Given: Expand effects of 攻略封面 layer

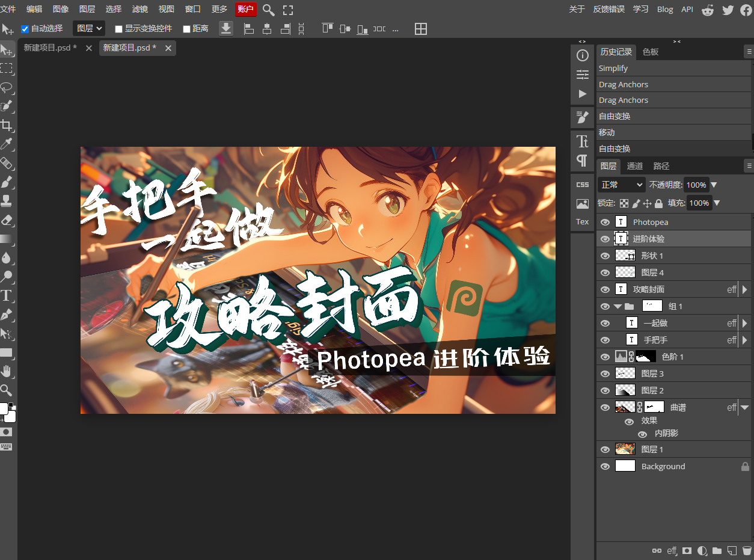Looking at the screenshot, I should (x=745, y=289).
